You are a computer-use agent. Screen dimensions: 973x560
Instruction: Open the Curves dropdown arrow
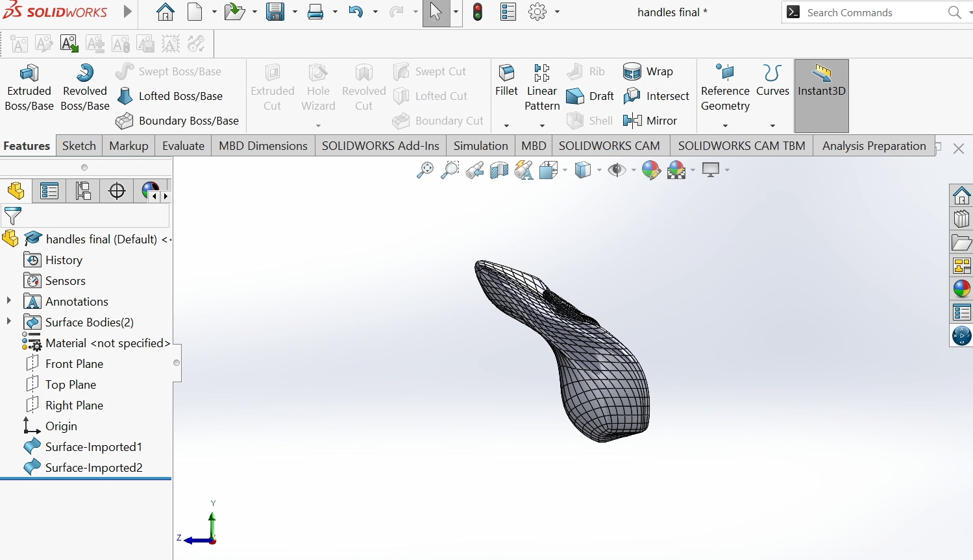coord(772,125)
